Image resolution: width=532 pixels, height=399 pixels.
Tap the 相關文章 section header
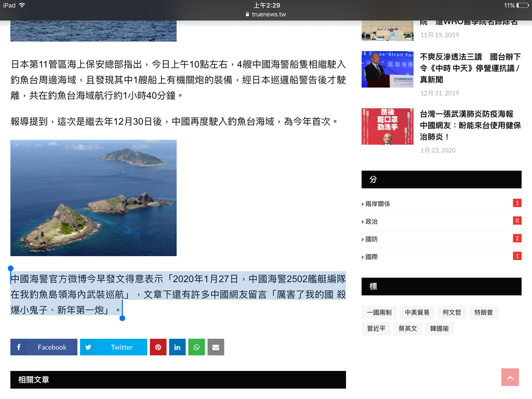pos(178,380)
